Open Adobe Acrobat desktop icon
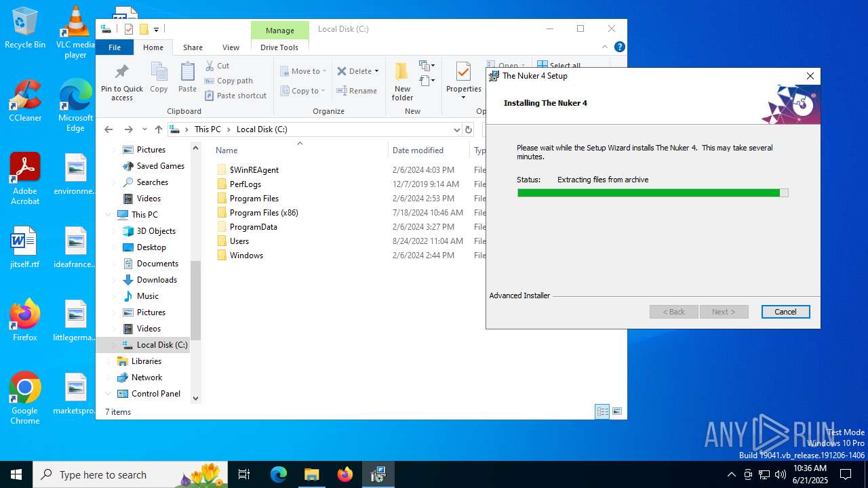This screenshot has height=488, width=868. click(25, 178)
